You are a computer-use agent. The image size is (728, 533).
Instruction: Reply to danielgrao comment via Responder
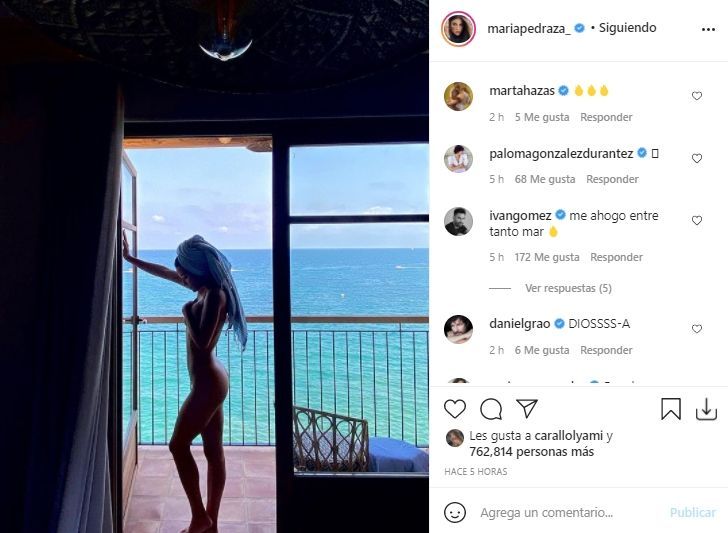(x=606, y=350)
